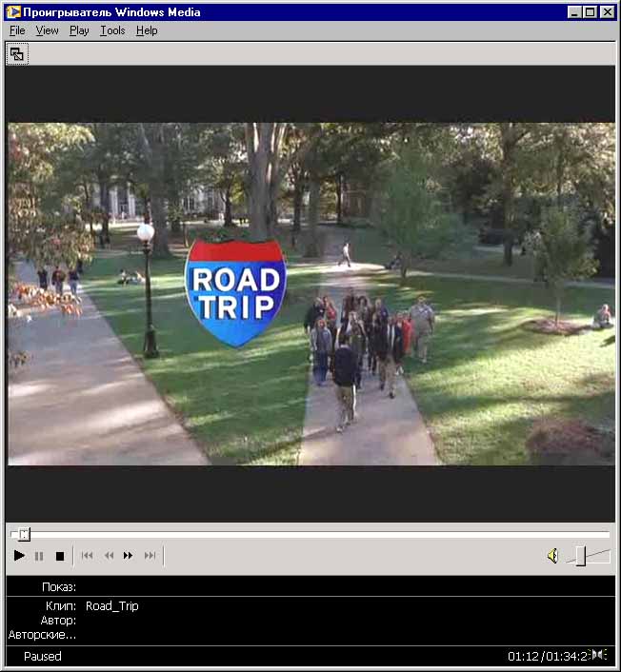Click the Rewind button
621x672 pixels.
click(x=109, y=556)
